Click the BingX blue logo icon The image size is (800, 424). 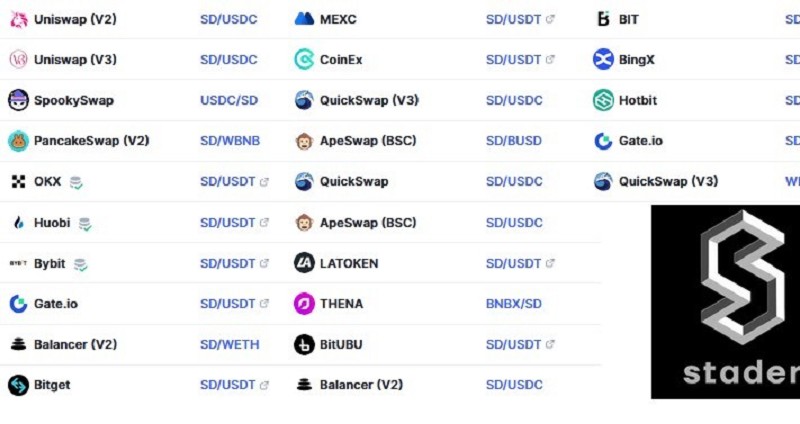tap(603, 59)
